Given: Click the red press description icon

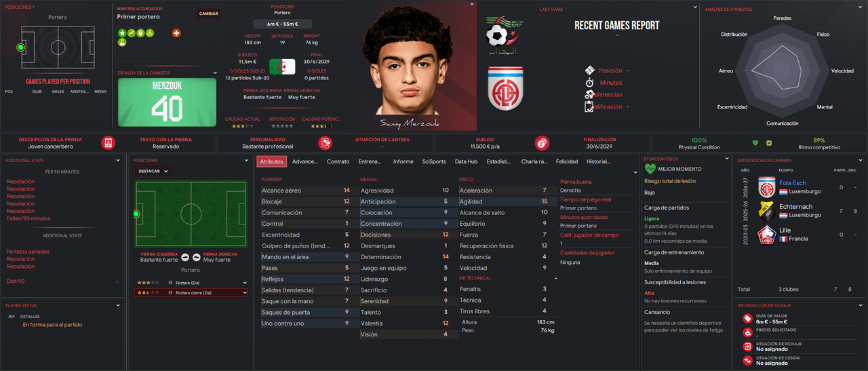Looking at the screenshot, I should [x=108, y=143].
